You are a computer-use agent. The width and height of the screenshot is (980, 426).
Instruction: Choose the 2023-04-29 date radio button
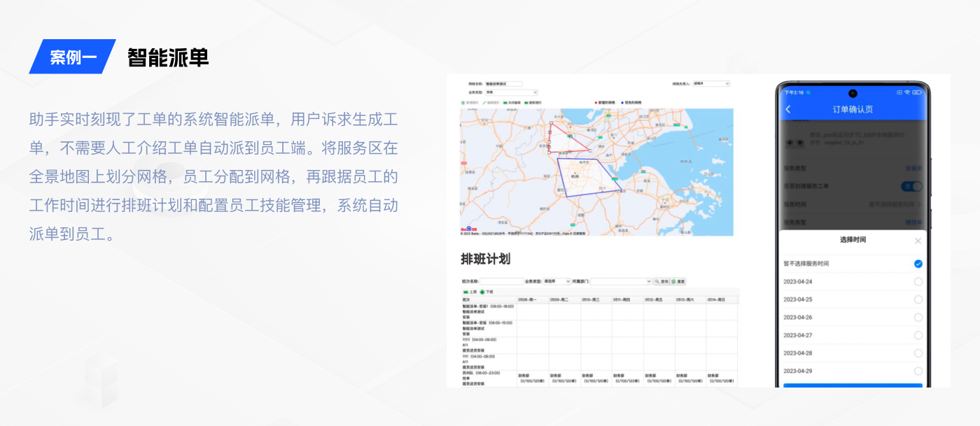(x=918, y=371)
